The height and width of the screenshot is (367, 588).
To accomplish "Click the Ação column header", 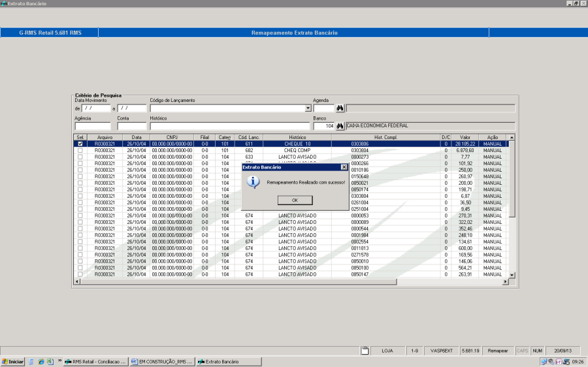I will tap(493, 137).
